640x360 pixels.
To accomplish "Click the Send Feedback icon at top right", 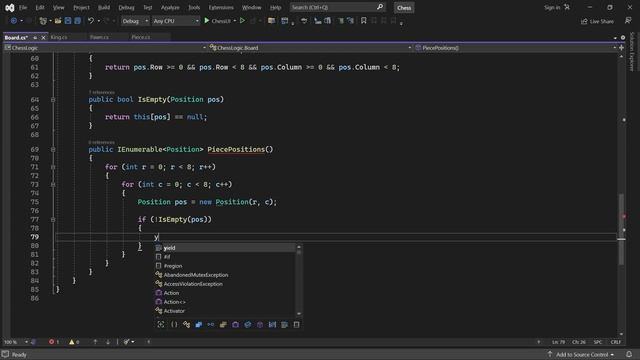I will point(628,21).
